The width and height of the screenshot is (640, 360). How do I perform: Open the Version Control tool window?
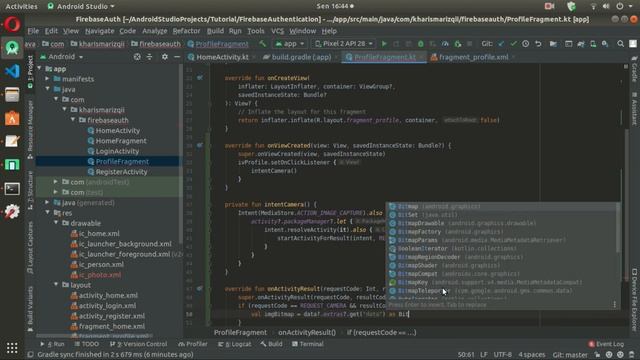138,344
